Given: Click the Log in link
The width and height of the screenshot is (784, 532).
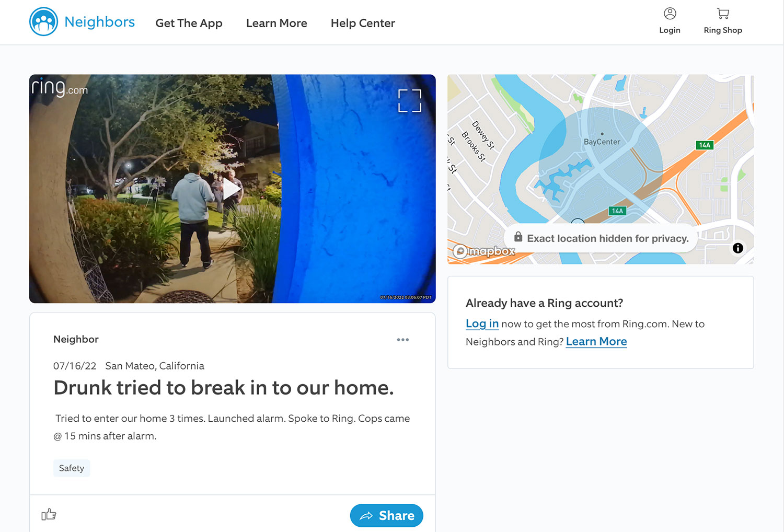Looking at the screenshot, I should click(482, 324).
